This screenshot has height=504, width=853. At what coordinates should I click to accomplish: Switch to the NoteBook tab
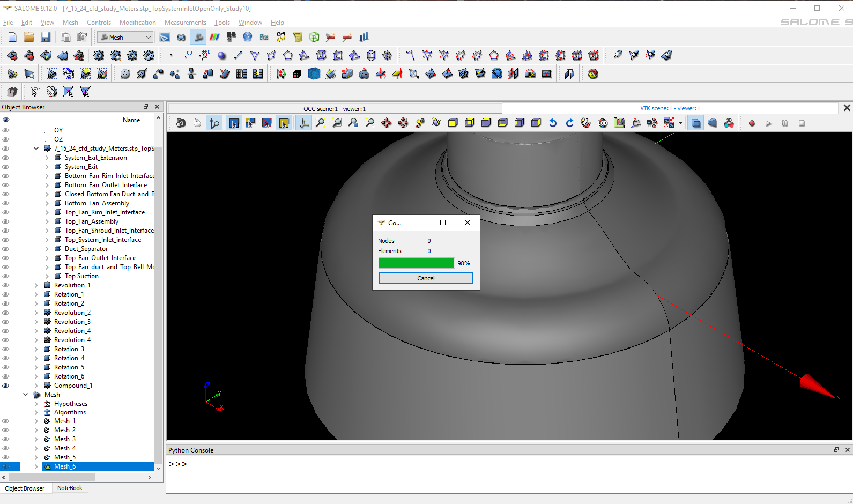[70, 488]
